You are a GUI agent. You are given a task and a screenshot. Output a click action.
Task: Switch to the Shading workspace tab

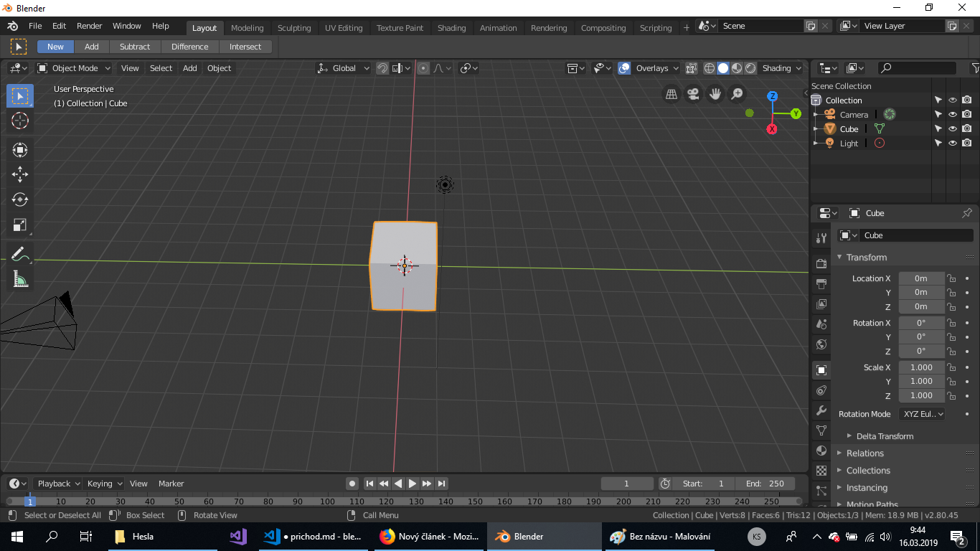(x=451, y=28)
